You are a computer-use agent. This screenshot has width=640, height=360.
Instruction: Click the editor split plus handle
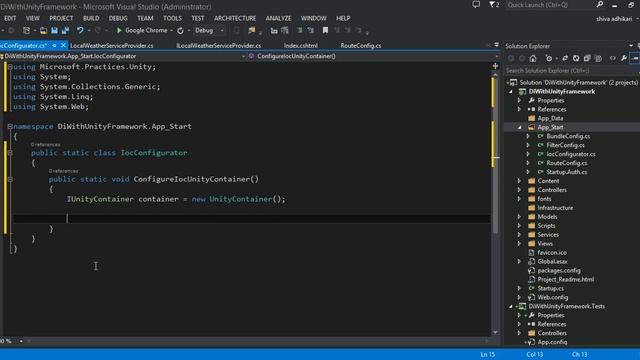pos(495,66)
